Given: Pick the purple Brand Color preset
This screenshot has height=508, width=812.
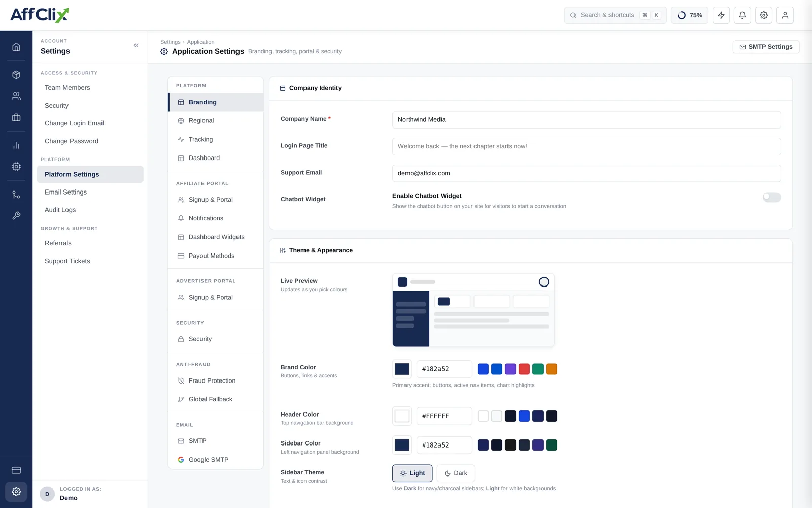Looking at the screenshot, I should coord(511,369).
